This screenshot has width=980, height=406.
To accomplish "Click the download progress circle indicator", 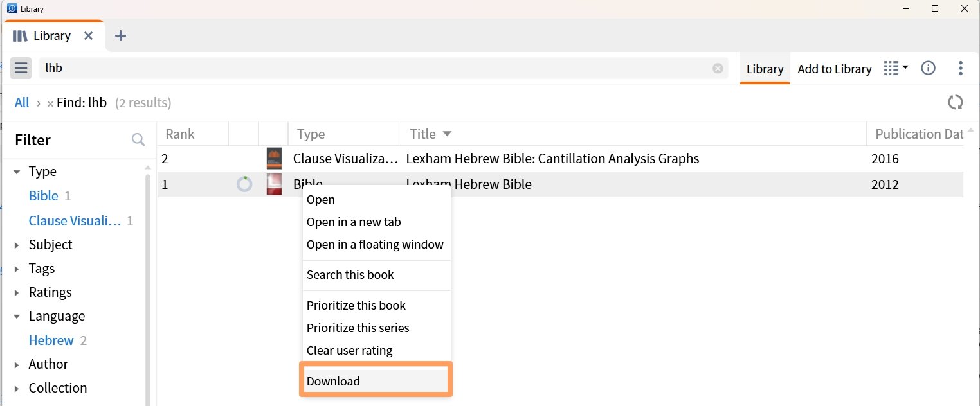I will [x=244, y=184].
